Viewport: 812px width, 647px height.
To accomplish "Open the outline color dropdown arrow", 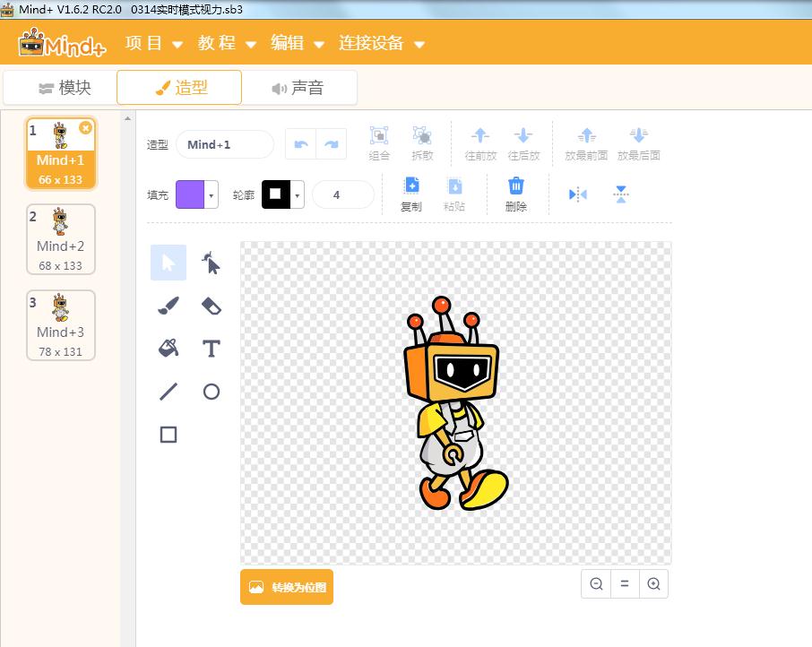I will tap(297, 195).
